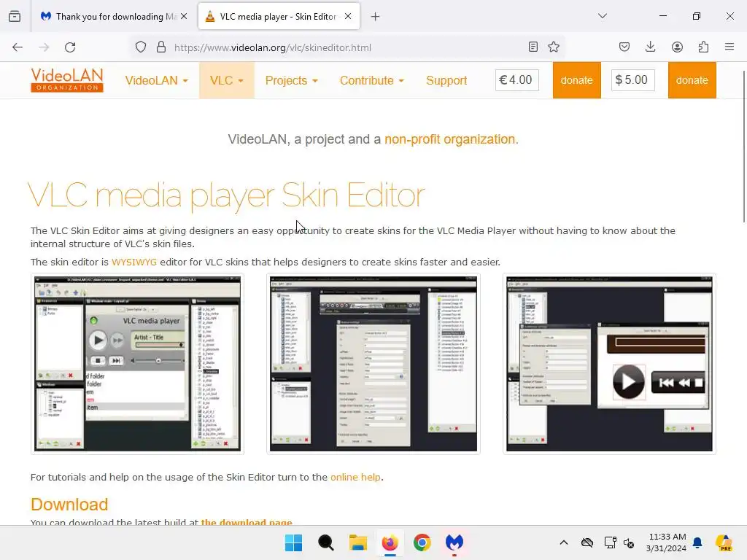The width and height of the screenshot is (747, 560).
Task: Open the notification bell icon
Action: [x=697, y=542]
